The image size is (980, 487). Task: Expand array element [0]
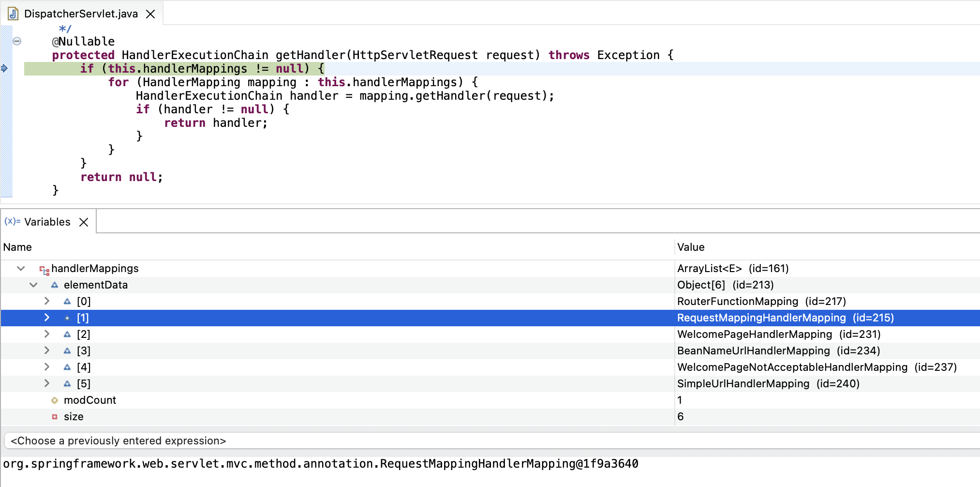(x=46, y=301)
